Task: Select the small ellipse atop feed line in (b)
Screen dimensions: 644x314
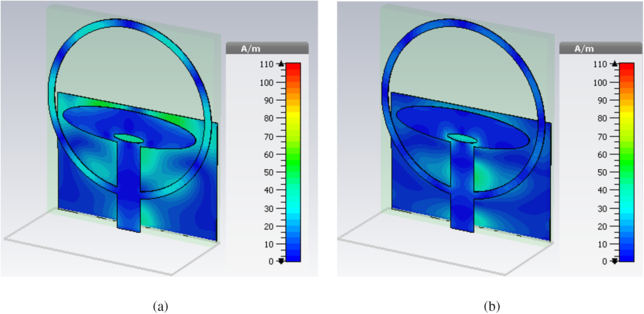Action: pos(462,138)
